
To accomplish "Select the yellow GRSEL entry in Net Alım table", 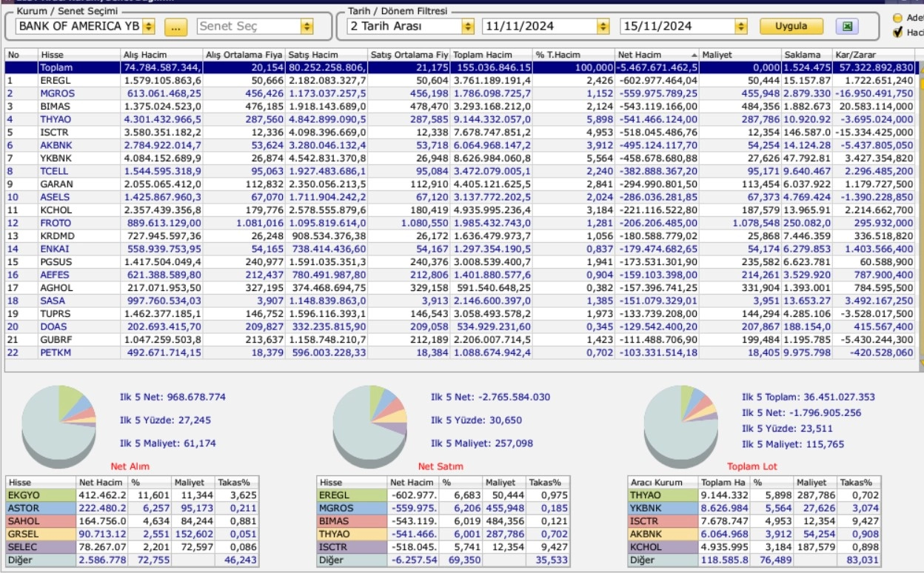I will (x=133, y=534).
